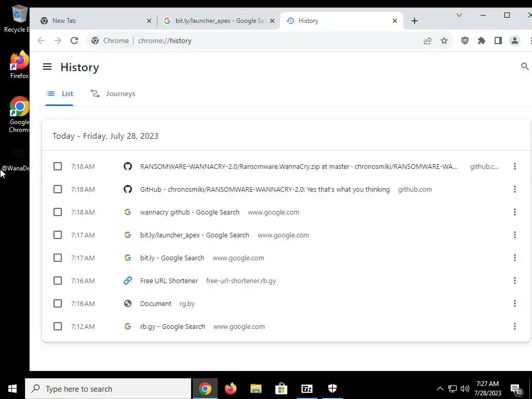Check the Document rg.by entry checkbox
This screenshot has width=532, height=399.
58,303
